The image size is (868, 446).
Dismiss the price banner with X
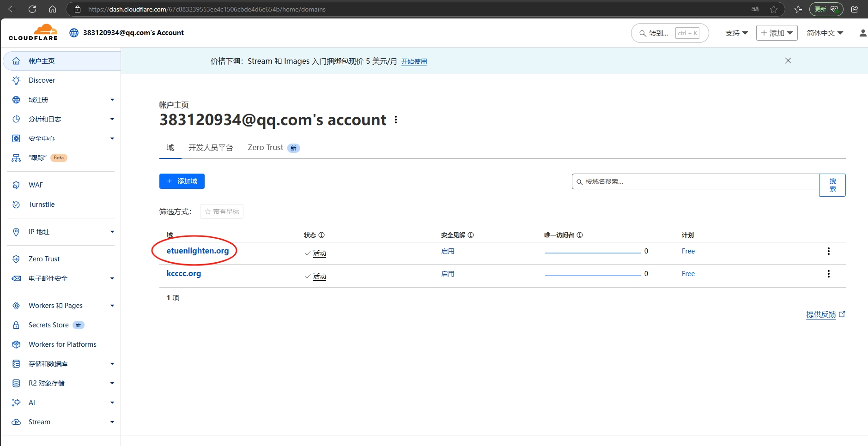pos(788,60)
